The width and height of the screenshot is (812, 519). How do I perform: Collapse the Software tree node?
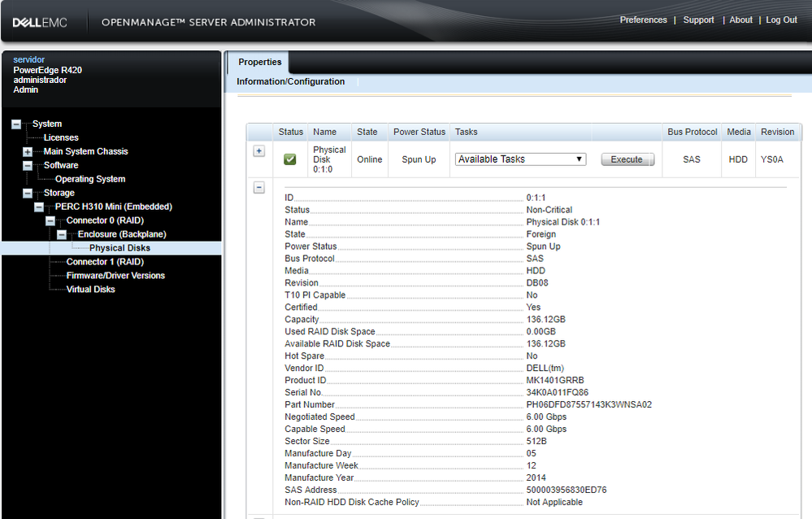tap(28, 165)
